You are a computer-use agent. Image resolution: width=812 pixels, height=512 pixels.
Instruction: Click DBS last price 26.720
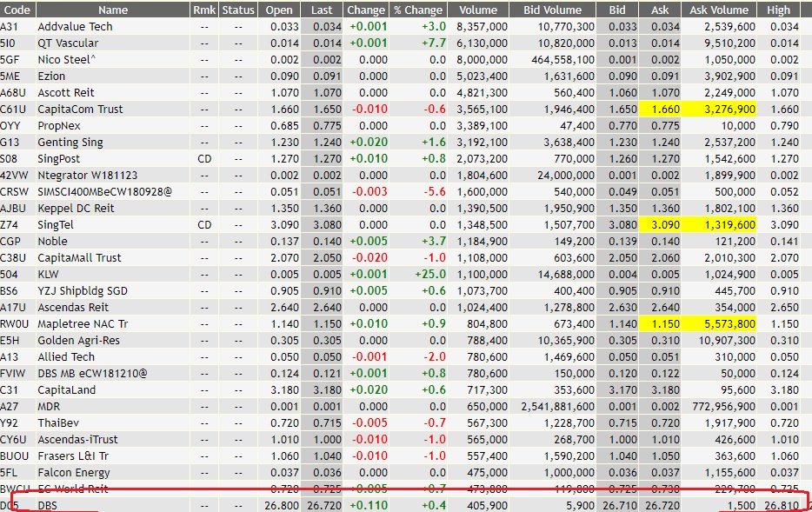pyautogui.click(x=324, y=505)
